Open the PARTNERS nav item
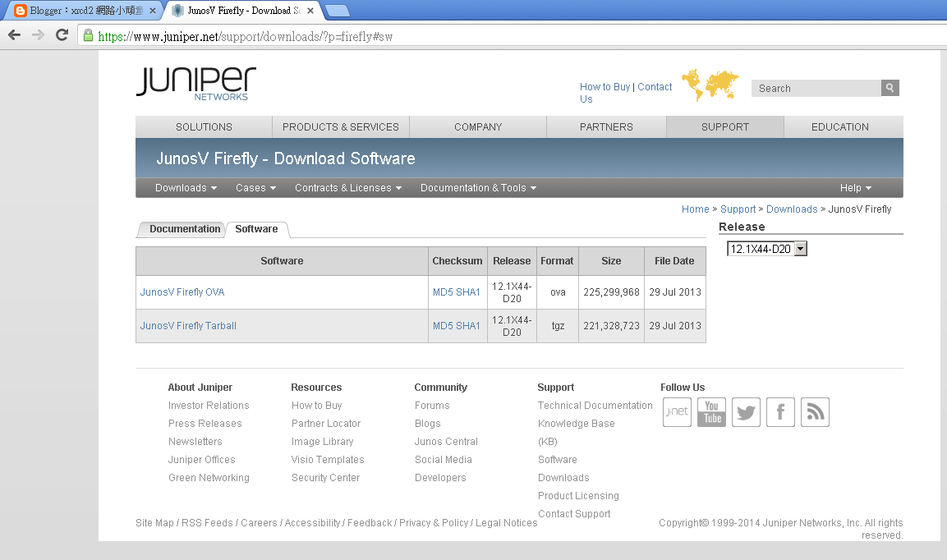 [x=606, y=126]
